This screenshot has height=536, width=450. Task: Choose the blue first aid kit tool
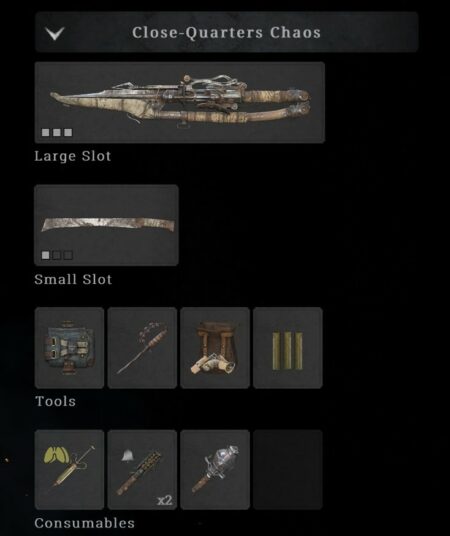coord(69,347)
